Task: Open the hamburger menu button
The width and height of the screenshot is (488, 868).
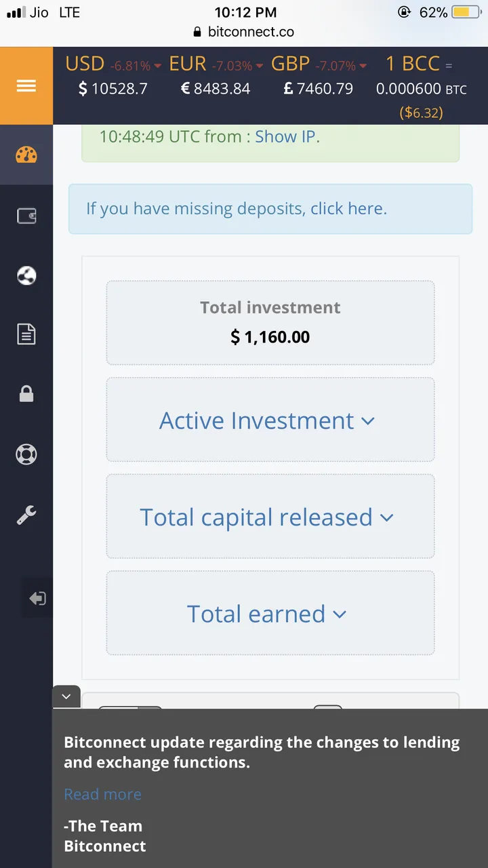Action: (26, 85)
